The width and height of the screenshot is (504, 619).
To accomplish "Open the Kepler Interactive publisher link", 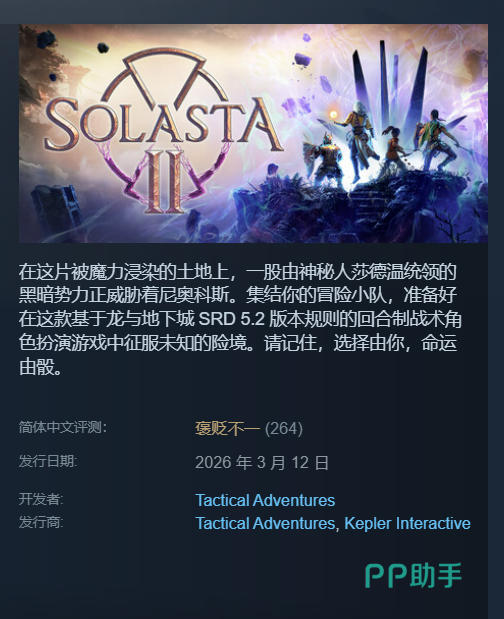I will pyautogui.click(x=407, y=523).
